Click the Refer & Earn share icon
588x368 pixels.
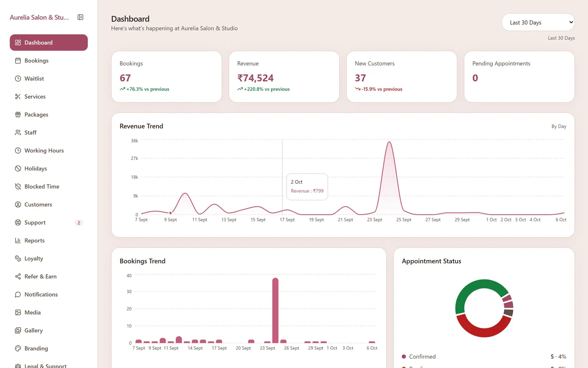coord(18,276)
